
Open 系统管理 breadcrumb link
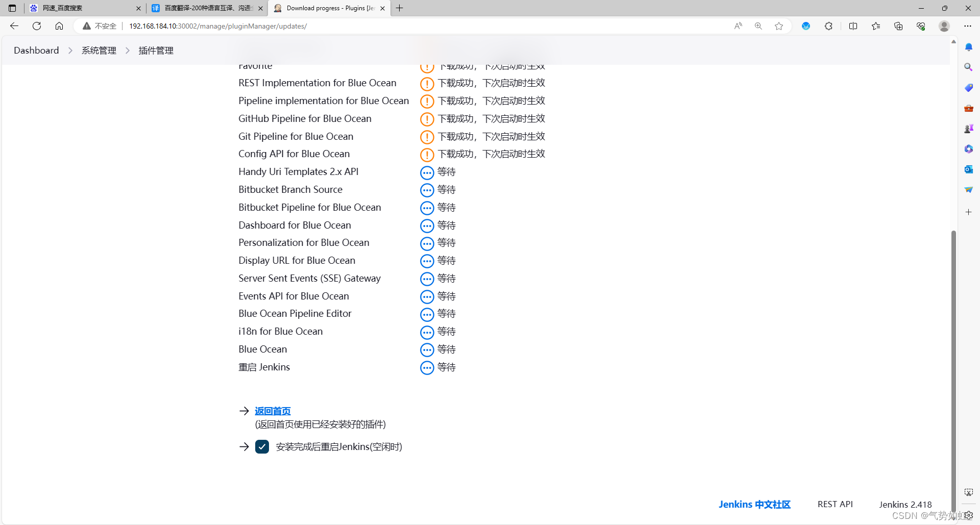click(99, 51)
